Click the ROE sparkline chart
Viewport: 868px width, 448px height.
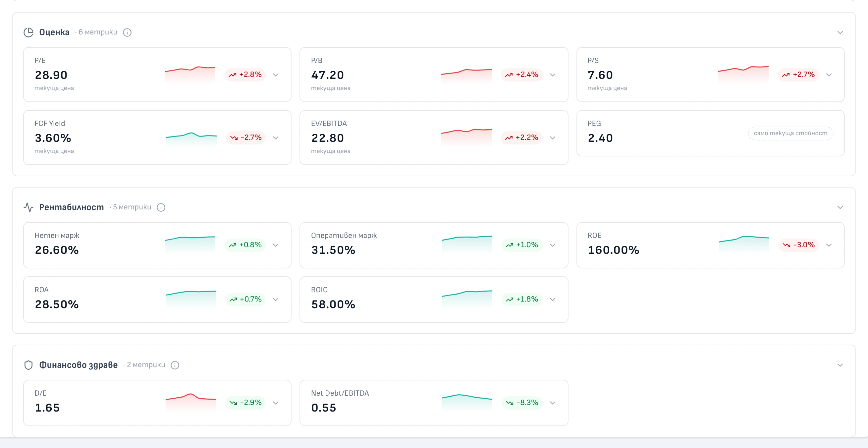pyautogui.click(x=744, y=245)
